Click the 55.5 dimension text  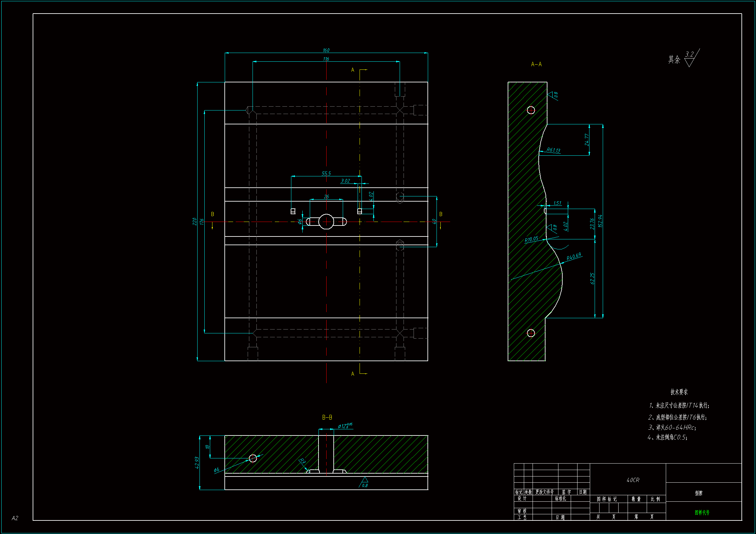click(x=326, y=173)
